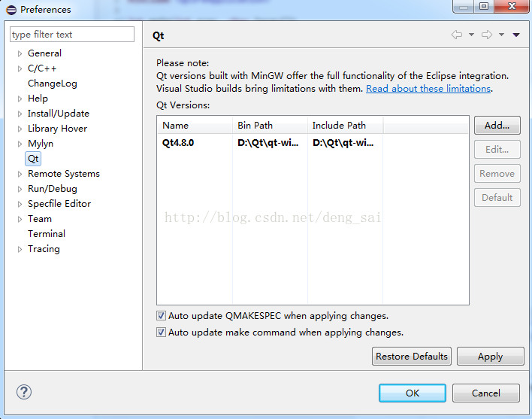Confirm with the OK button
The height and width of the screenshot is (419, 532).
[x=413, y=393]
